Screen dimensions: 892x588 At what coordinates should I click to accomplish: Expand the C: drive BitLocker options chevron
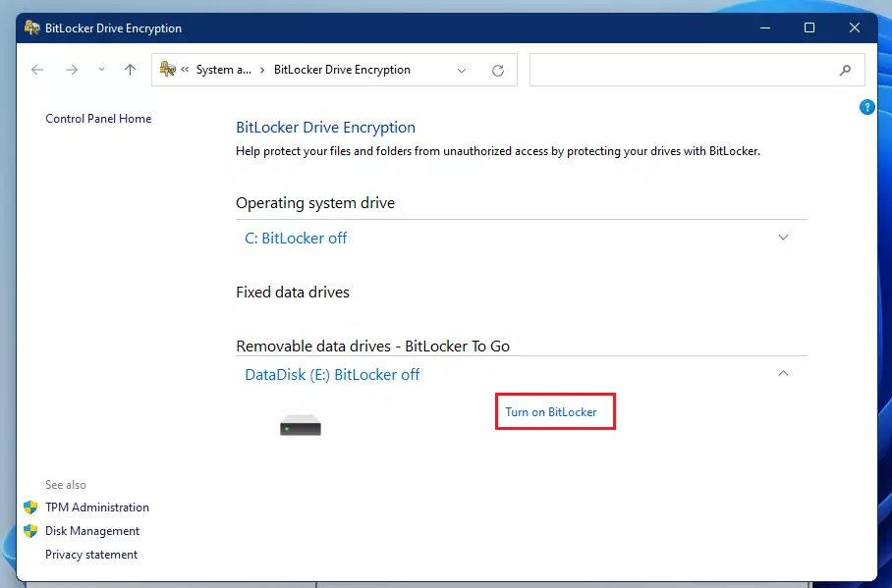click(x=783, y=238)
